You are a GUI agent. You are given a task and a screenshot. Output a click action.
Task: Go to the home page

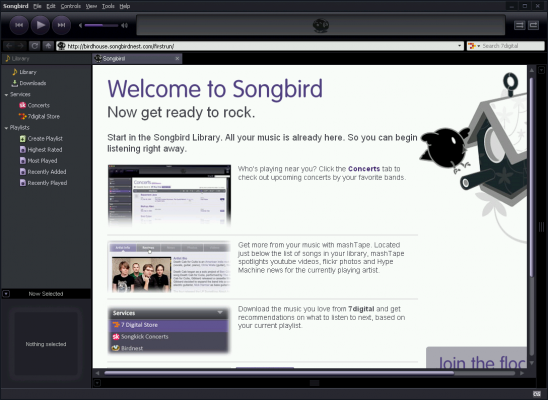pos(48,46)
